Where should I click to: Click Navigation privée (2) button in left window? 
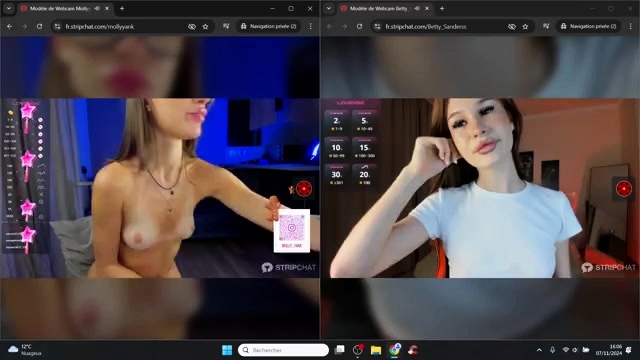269,26
